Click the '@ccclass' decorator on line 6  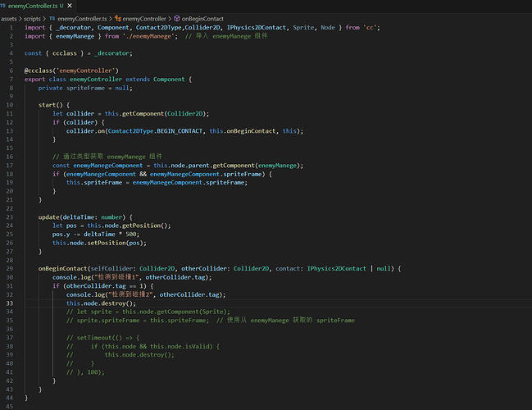[x=39, y=71]
